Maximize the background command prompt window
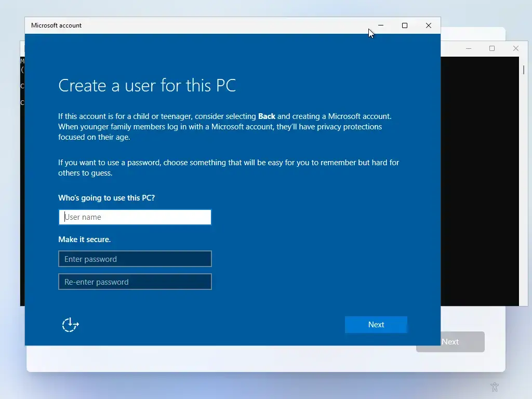The width and height of the screenshot is (532, 399). (x=492, y=48)
